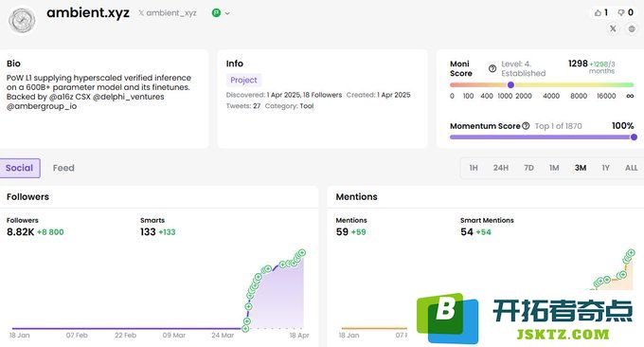Click the Category: Tool text in Info
This screenshot has width=644, height=347.
click(x=289, y=106)
